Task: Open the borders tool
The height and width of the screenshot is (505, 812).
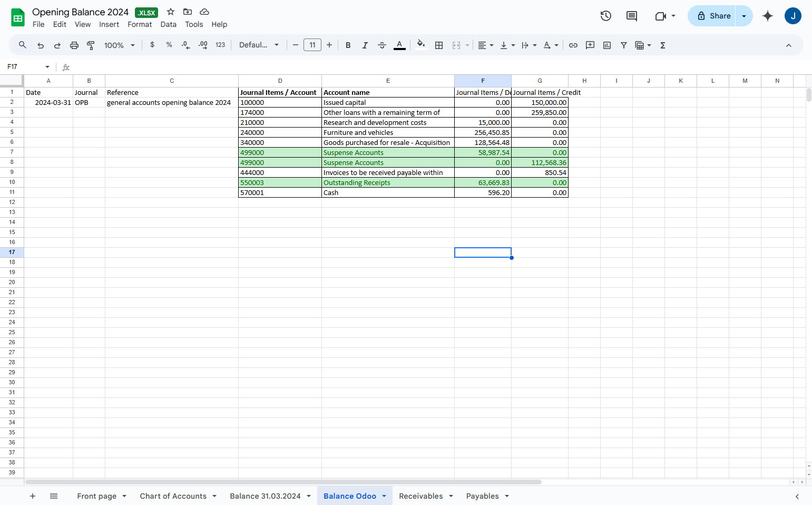Action: click(x=439, y=45)
